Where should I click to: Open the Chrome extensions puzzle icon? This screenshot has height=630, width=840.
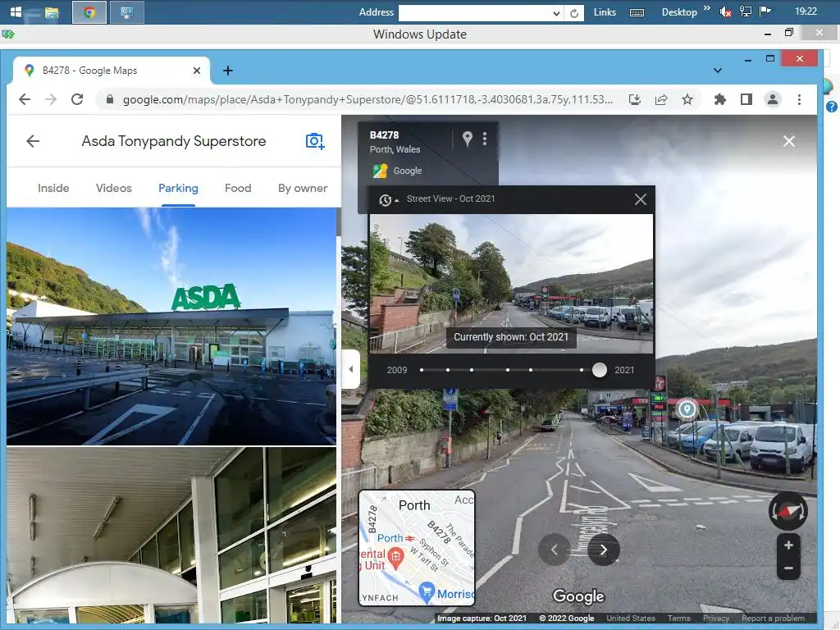click(720, 99)
